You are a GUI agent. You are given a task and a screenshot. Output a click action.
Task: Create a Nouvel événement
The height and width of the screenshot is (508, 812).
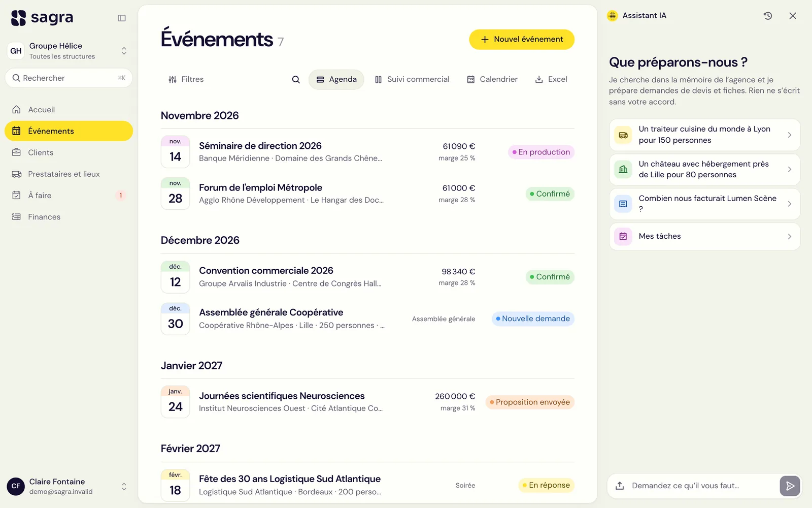[x=522, y=40]
